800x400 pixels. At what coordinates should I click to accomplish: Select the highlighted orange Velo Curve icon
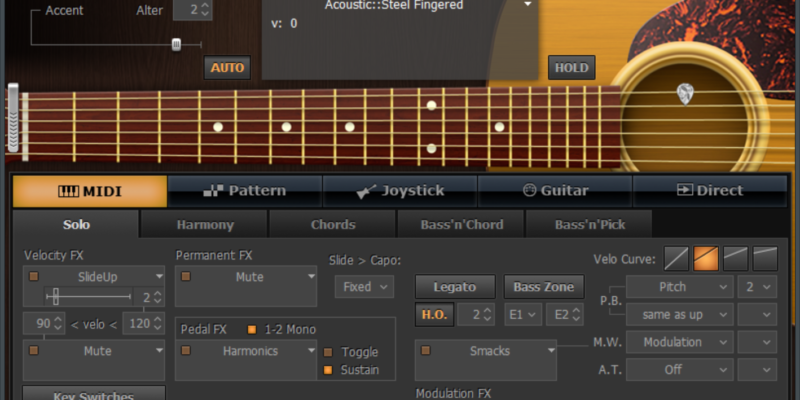click(x=706, y=259)
